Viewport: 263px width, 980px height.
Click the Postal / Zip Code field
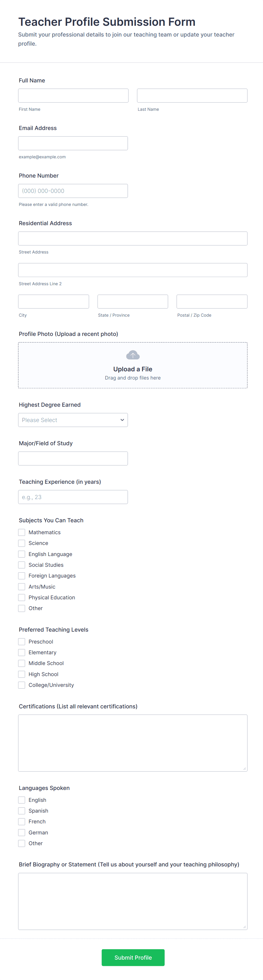tap(212, 301)
